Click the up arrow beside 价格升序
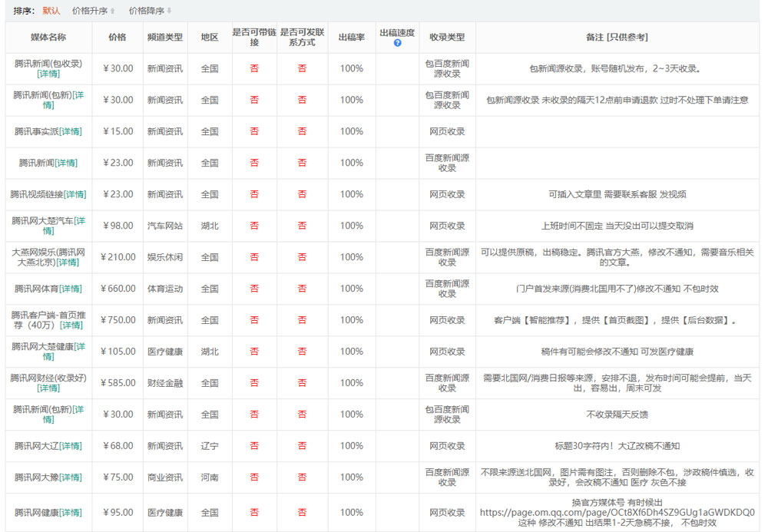Screen dimensions: 768x532 [113, 11]
